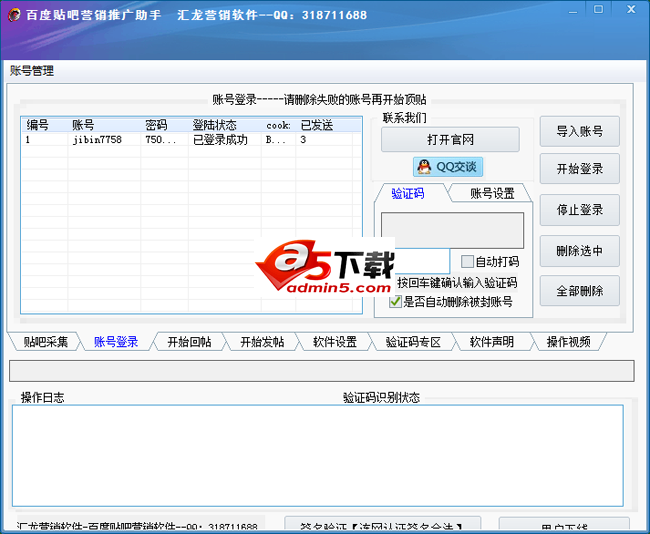Click the progress bar below the tabs
This screenshot has width=650, height=534.
coord(322,371)
